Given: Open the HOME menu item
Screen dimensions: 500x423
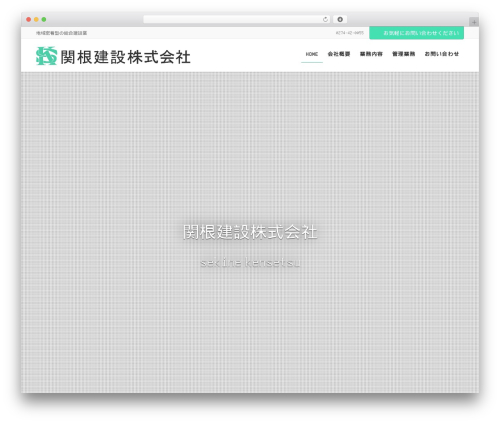Looking at the screenshot, I should [312, 54].
